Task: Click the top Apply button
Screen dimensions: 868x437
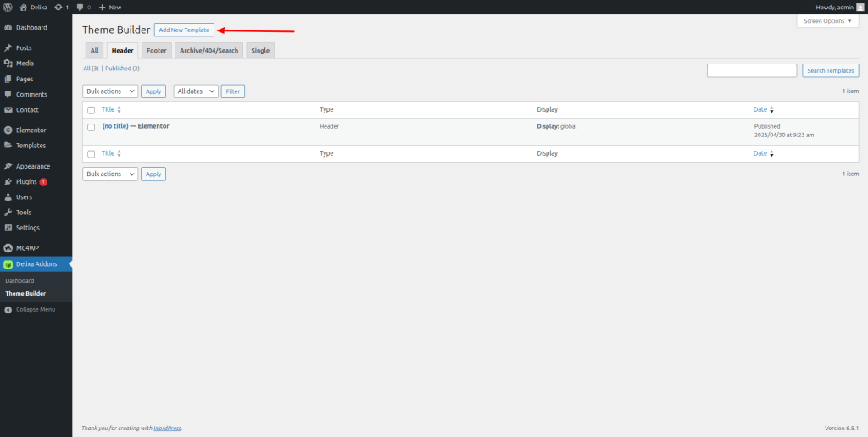Action: 153,91
